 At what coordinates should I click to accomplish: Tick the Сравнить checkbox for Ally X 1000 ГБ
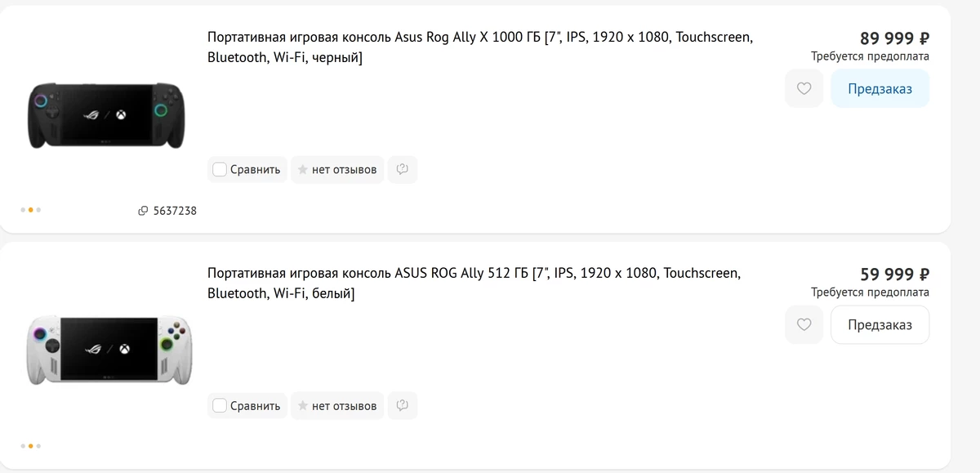click(220, 170)
